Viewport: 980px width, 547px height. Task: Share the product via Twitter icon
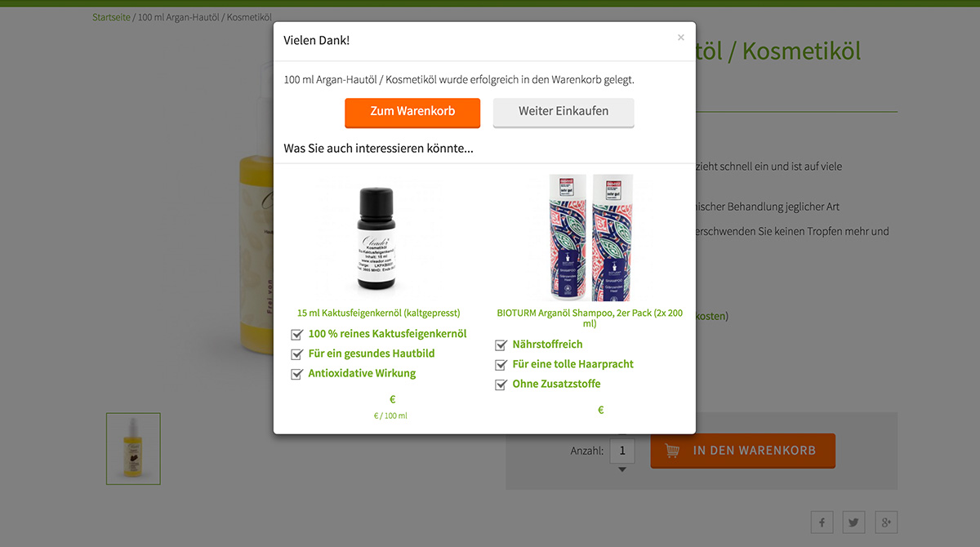tap(853, 523)
